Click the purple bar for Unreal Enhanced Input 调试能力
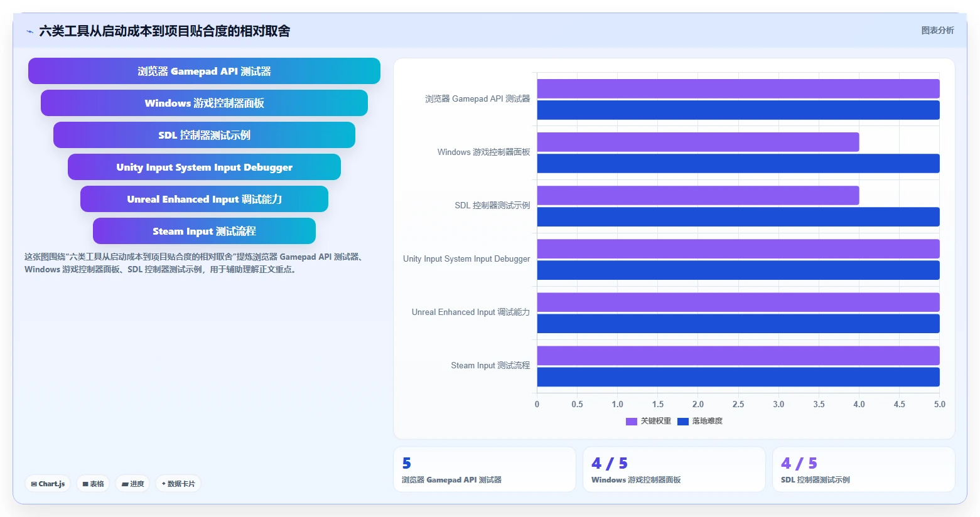The width and height of the screenshot is (980, 517). coord(738,302)
